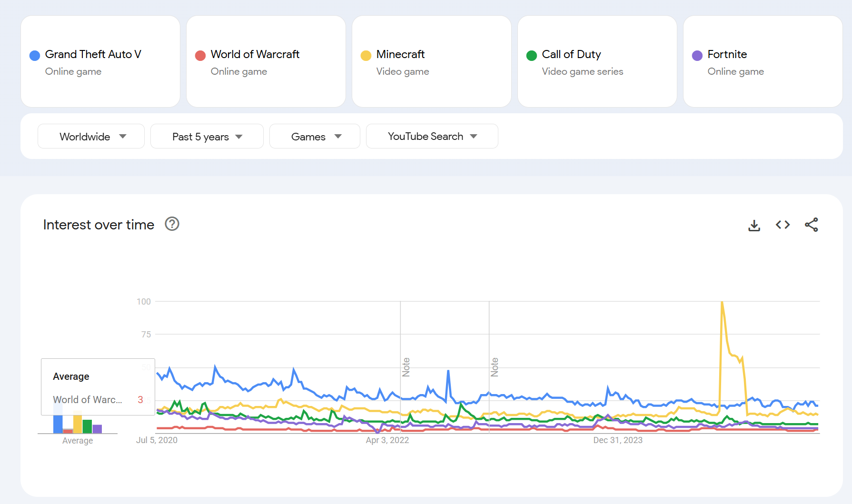Screen dimensions: 852x504
Task: Click the Minecraft peak at 100
Action: (x=722, y=302)
